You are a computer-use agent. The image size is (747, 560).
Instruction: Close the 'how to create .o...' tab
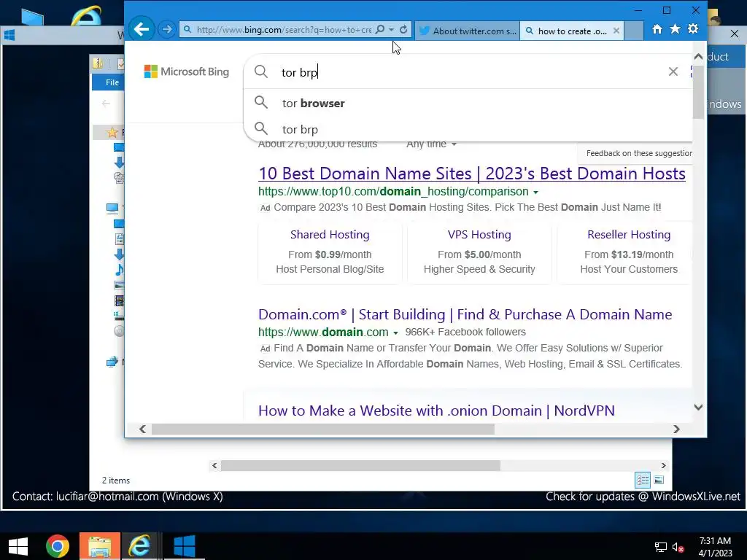coord(616,31)
